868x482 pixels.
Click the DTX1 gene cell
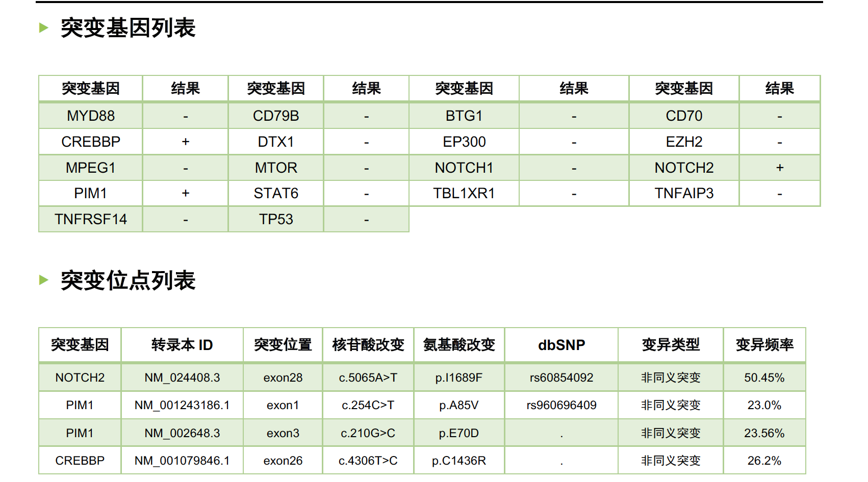(276, 142)
